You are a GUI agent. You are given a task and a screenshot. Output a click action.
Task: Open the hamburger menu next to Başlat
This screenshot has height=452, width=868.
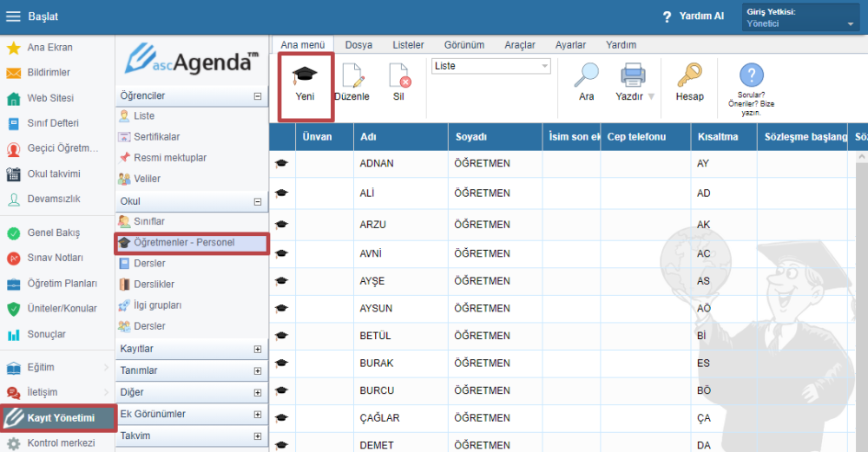[13, 16]
